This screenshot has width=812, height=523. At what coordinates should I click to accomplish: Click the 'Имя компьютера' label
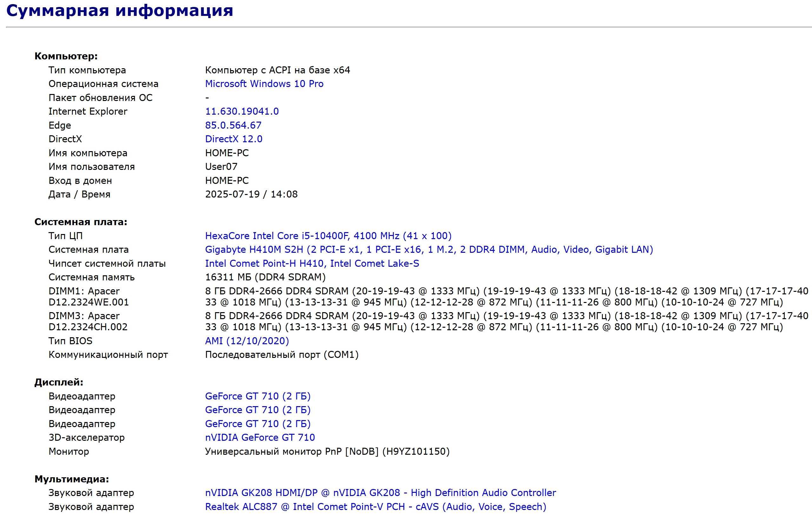[x=88, y=153]
